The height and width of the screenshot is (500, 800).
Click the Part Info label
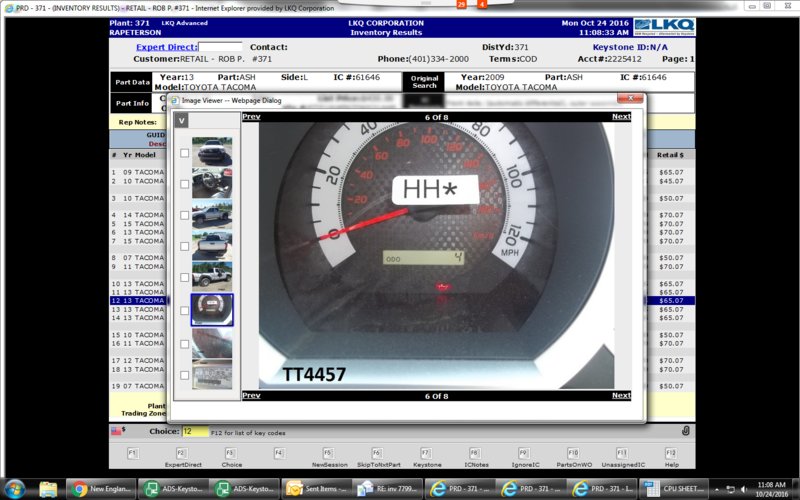tap(132, 103)
